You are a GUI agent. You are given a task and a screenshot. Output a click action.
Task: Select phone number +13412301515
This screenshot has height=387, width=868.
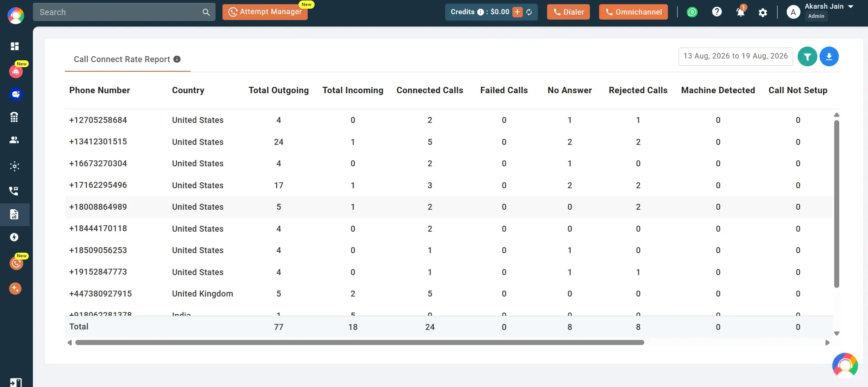click(x=98, y=142)
